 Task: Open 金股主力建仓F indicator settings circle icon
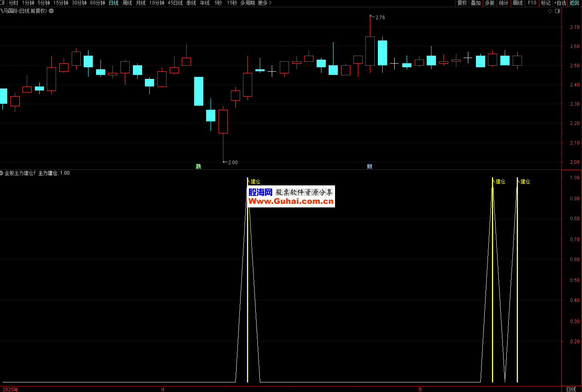2,173
